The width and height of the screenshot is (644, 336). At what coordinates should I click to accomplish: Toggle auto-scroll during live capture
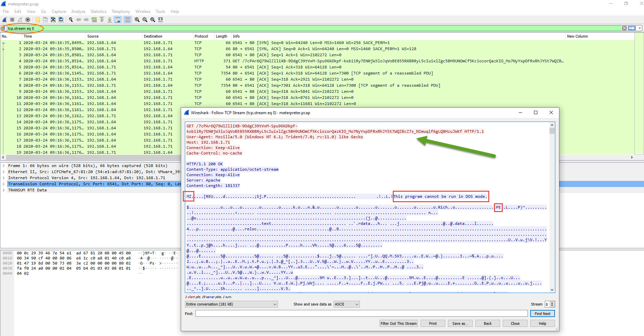117,20
